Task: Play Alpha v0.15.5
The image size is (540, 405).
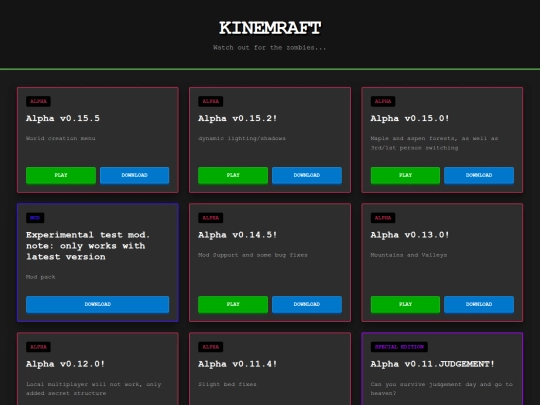Action: pyautogui.click(x=61, y=175)
